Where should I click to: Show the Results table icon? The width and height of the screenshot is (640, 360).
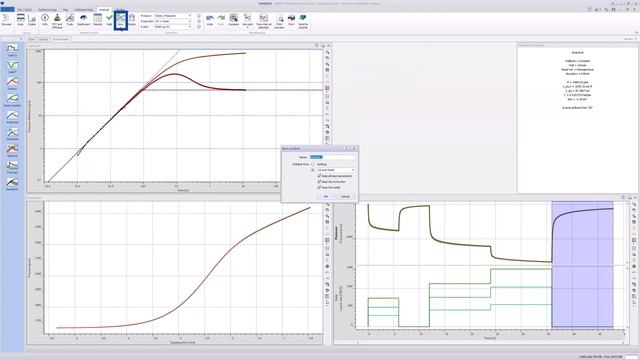98,19
